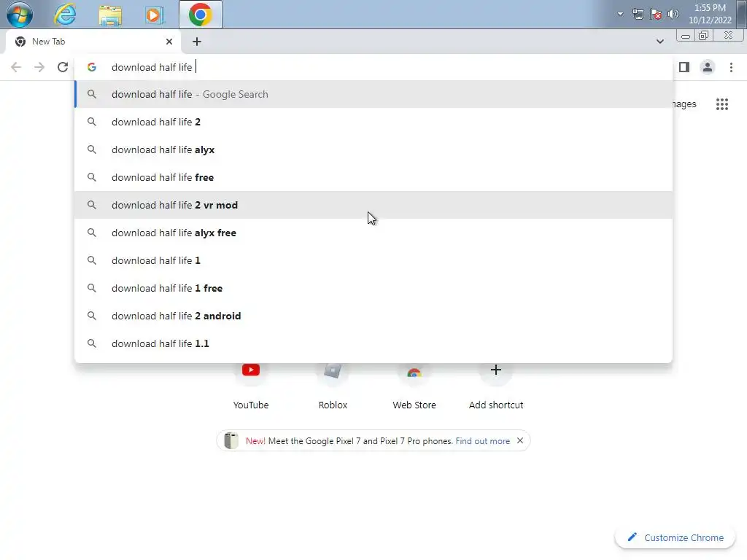Viewport: 747px width, 560px height.
Task: Choose suggestion 'download half life 2 android'
Action: (x=373, y=316)
